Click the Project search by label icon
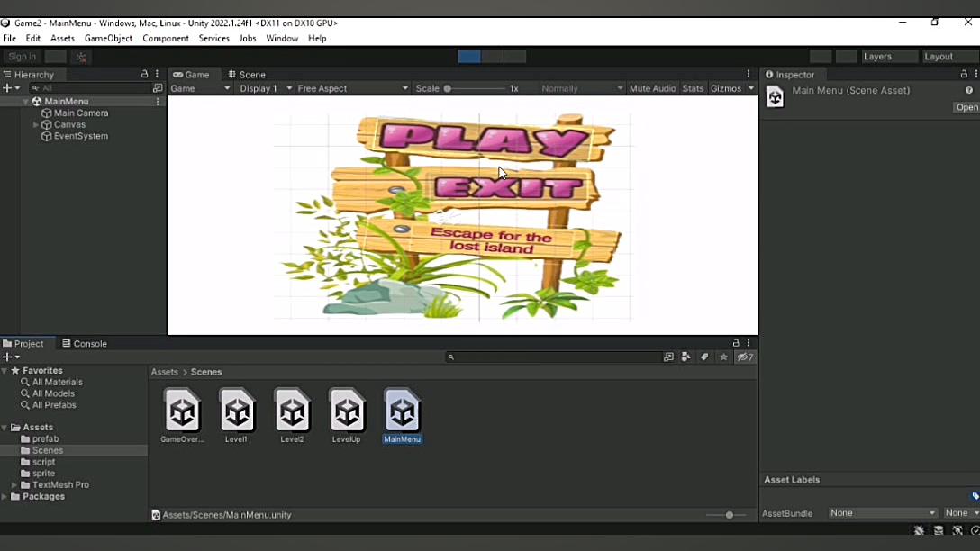The width and height of the screenshot is (980, 551). pos(704,357)
